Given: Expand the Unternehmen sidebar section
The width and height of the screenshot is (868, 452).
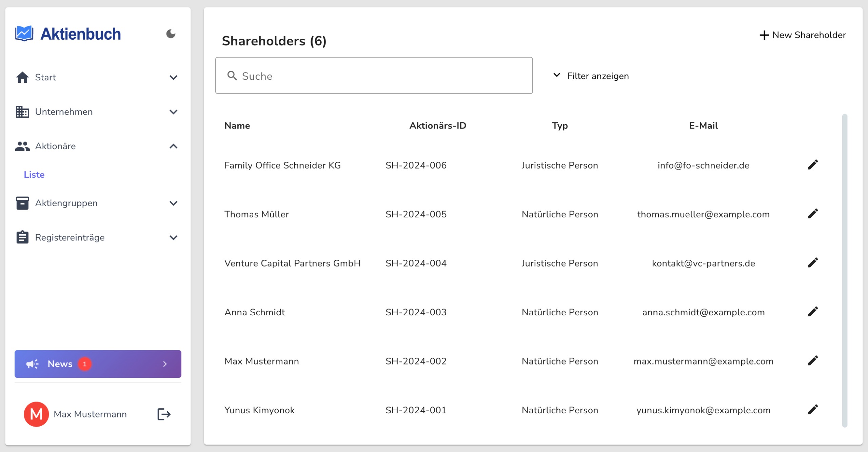Looking at the screenshot, I should tap(173, 112).
